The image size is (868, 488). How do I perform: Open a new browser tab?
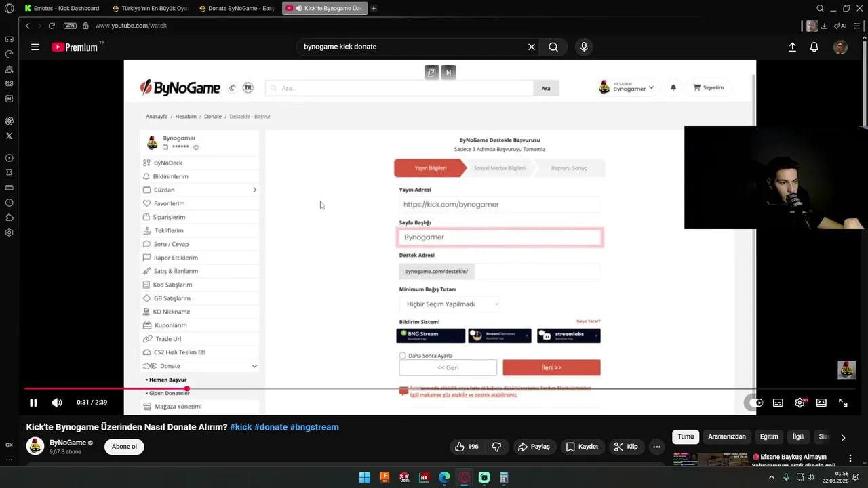pyautogui.click(x=374, y=8)
